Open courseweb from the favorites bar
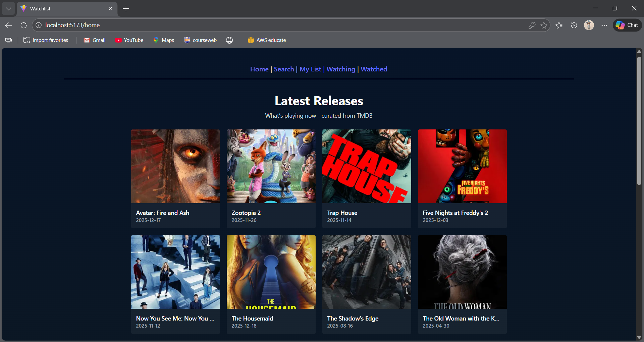 pyautogui.click(x=200, y=40)
